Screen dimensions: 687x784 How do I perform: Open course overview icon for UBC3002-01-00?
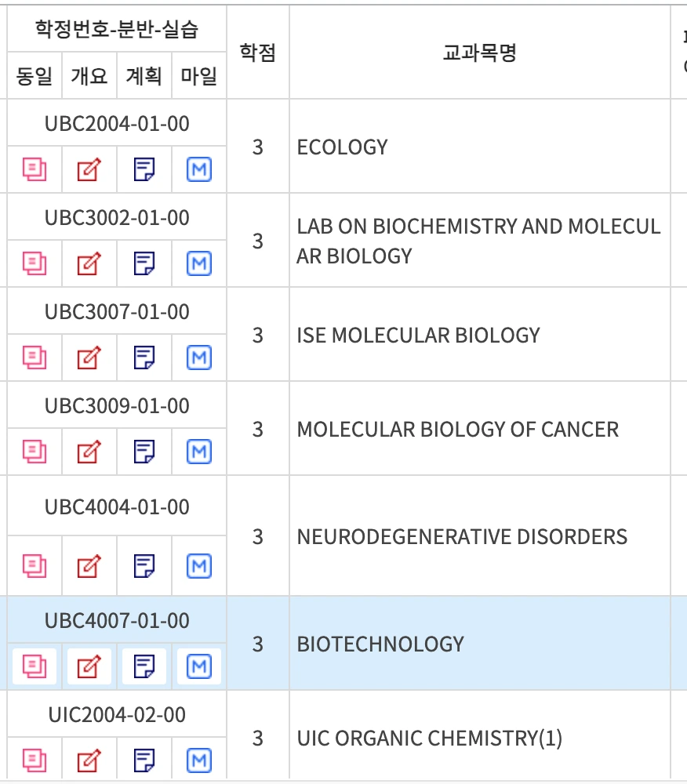(89, 263)
